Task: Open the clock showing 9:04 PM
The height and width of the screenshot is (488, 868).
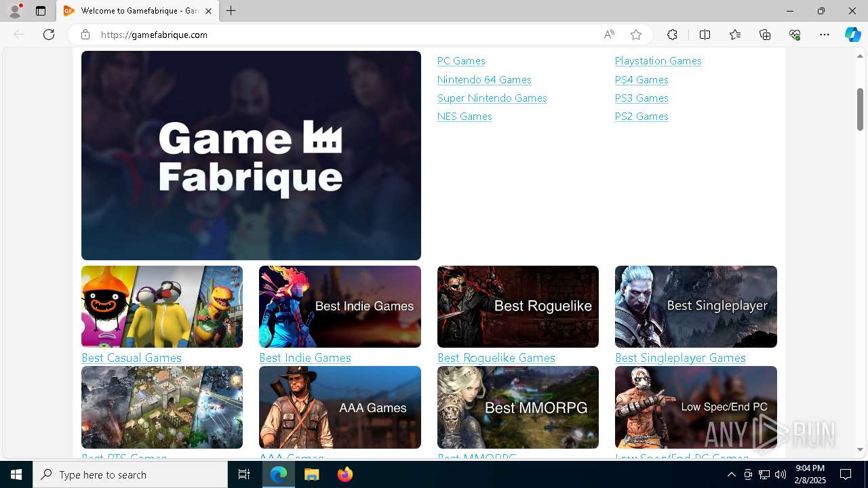Action: (810, 474)
